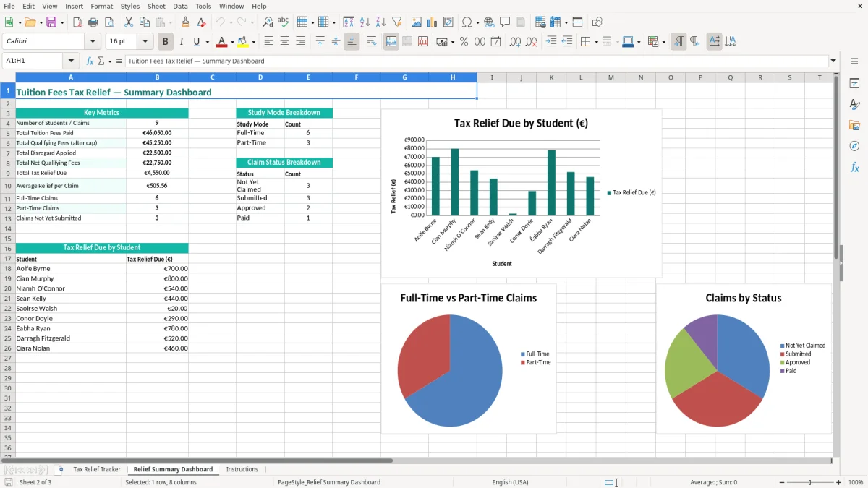
Task: Click the Sort toolbar icon
Action: (349, 22)
